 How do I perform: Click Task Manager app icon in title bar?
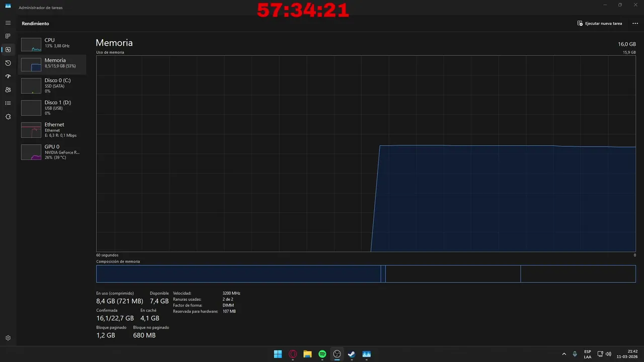pos(8,6)
